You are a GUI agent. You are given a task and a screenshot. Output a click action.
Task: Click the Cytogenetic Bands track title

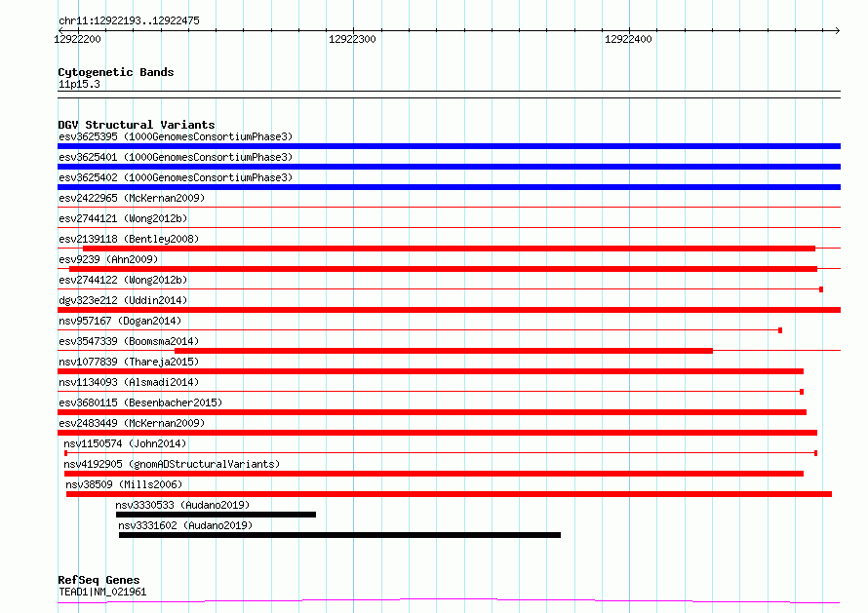[116, 72]
